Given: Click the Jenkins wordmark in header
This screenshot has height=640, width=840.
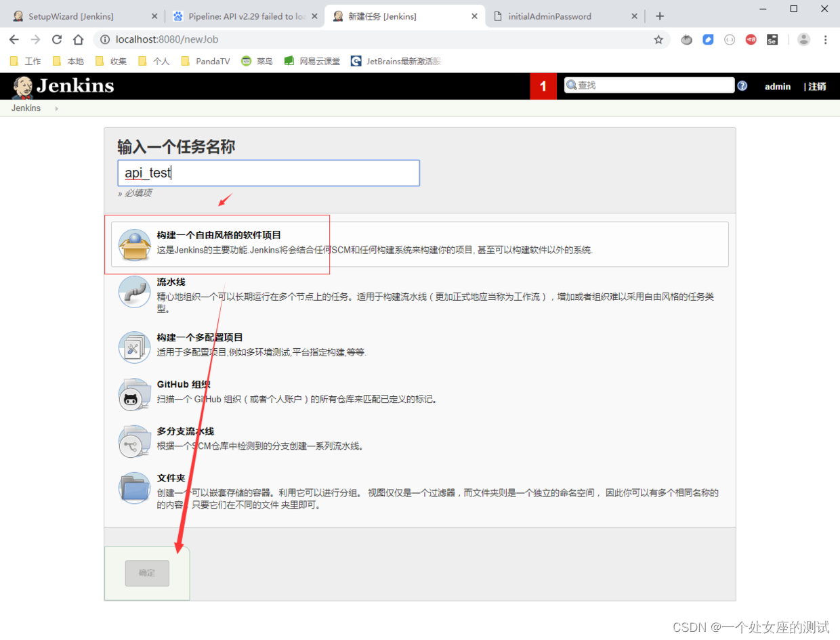Looking at the screenshot, I should pyautogui.click(x=75, y=86).
